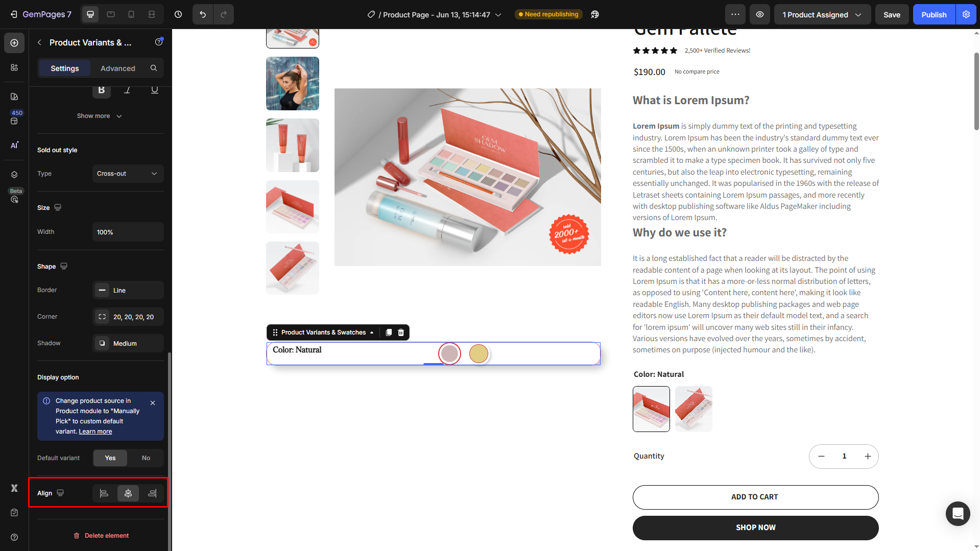Click the preview eye icon
980x551 pixels.
[760, 14]
